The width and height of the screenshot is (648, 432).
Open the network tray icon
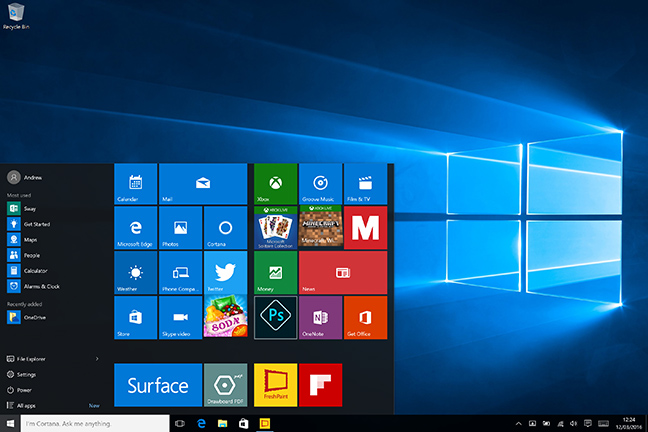click(560, 423)
